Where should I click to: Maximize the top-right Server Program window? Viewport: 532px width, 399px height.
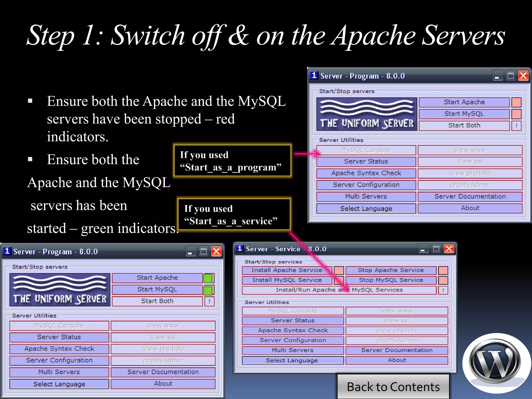(x=510, y=76)
